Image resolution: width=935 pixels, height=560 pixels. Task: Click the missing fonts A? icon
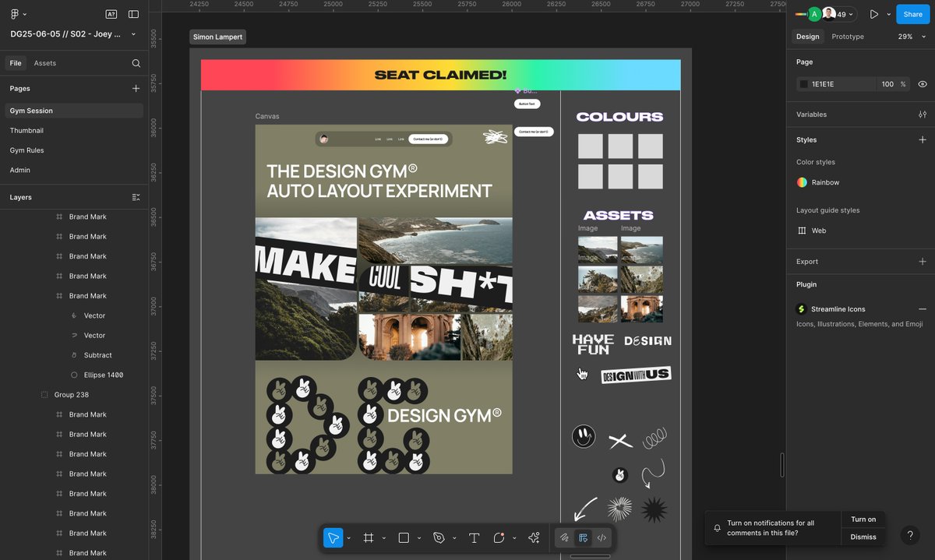(111, 14)
